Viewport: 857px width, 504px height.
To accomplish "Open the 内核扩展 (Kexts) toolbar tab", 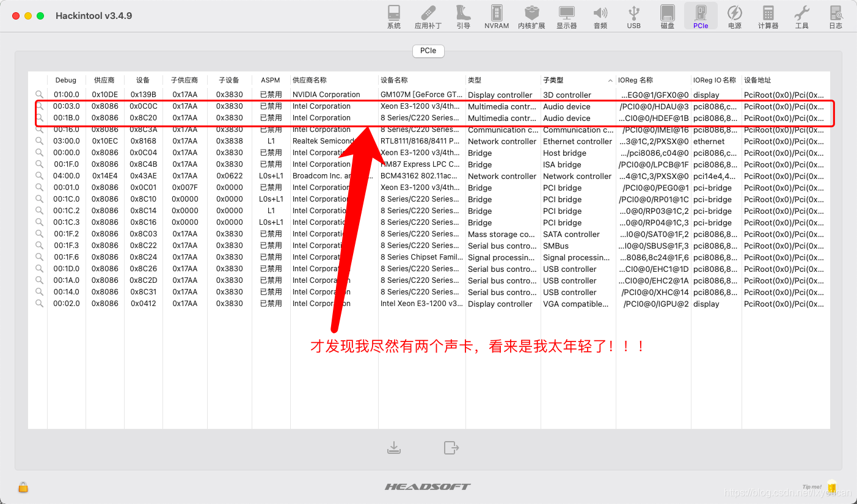I will point(531,17).
